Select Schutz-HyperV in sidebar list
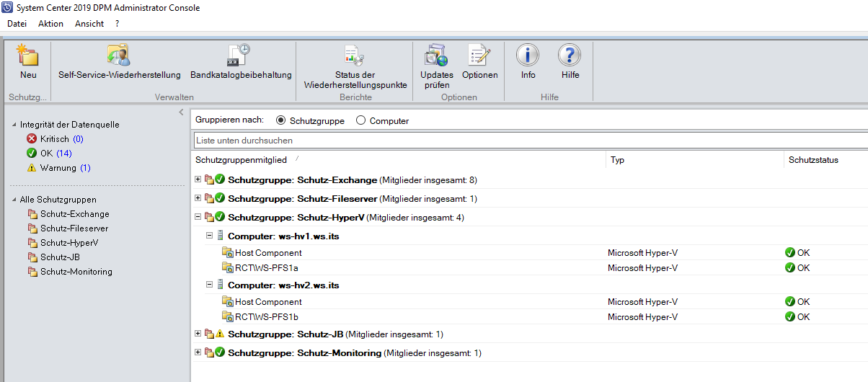 point(69,243)
